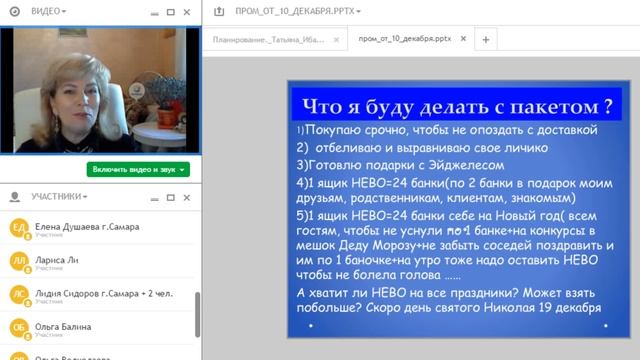Select participant Елена Душаева г.Самара
Viewport: 640px width, 360px height.
97,229
